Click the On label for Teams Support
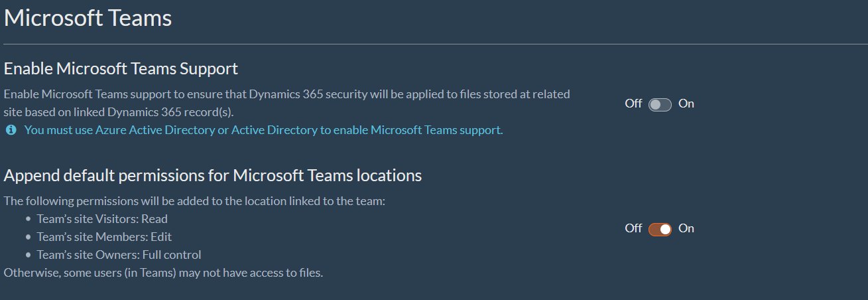This screenshot has height=300, width=868. coord(686,104)
